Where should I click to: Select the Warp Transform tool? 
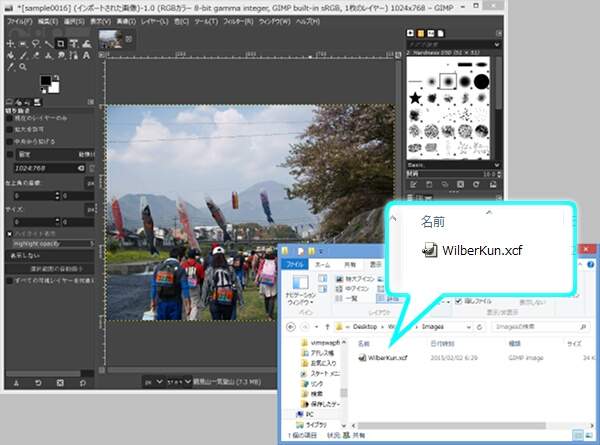(86, 44)
